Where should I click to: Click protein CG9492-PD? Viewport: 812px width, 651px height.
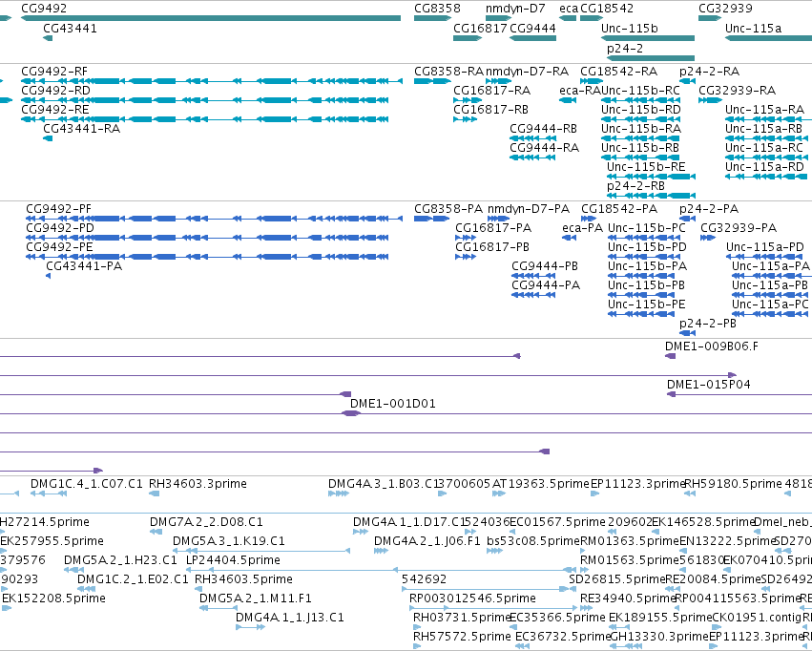pyautogui.click(x=60, y=228)
